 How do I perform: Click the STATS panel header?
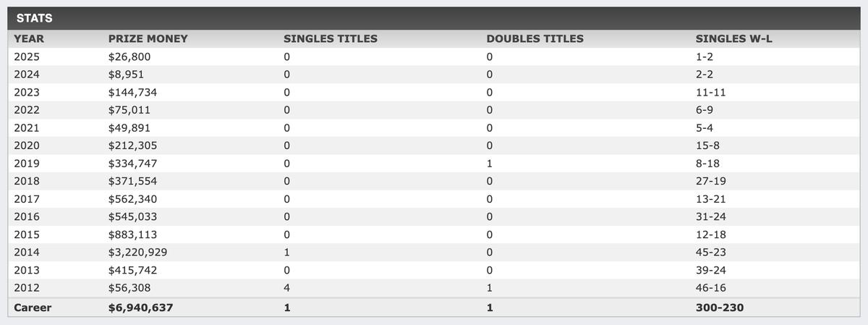tap(35, 18)
